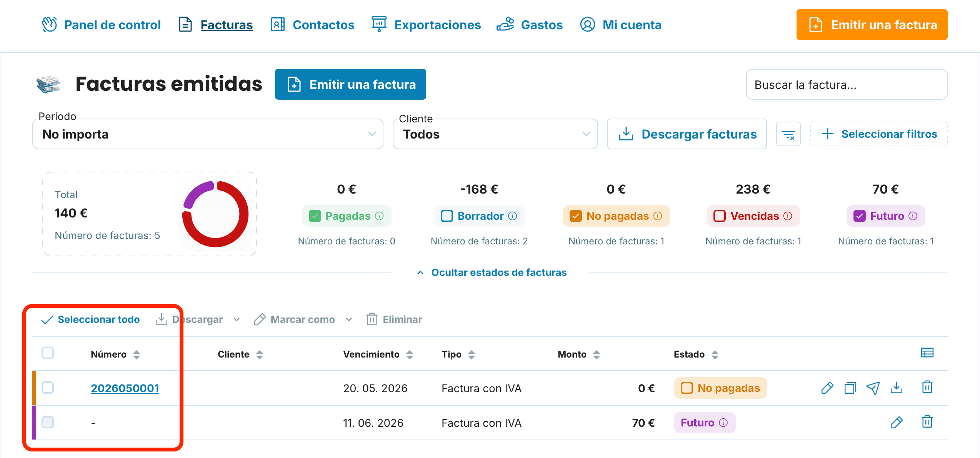Check the box for the 11. 06. 2026 invoice
The height and width of the screenshot is (458, 980).
point(48,422)
